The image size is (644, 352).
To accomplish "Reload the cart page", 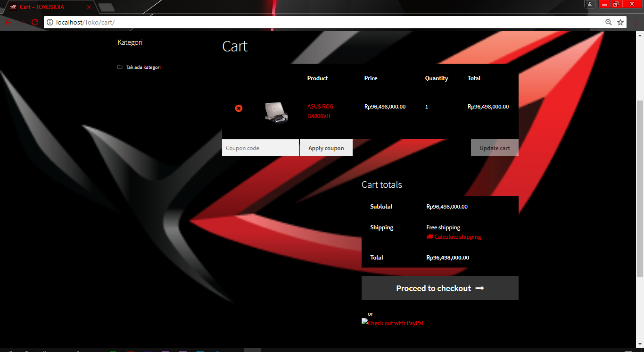I will coord(35,22).
